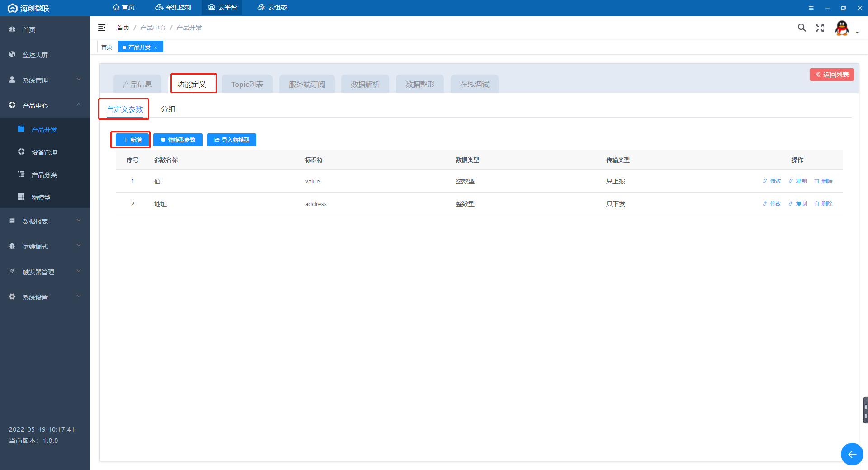This screenshot has width=868, height=470.
Task: Toggle fullscreen with the expand icon
Action: point(820,28)
